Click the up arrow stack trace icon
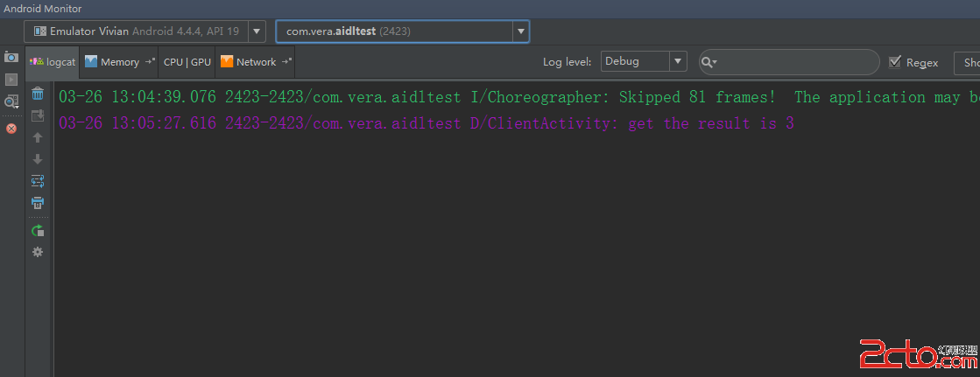 pyautogui.click(x=38, y=137)
